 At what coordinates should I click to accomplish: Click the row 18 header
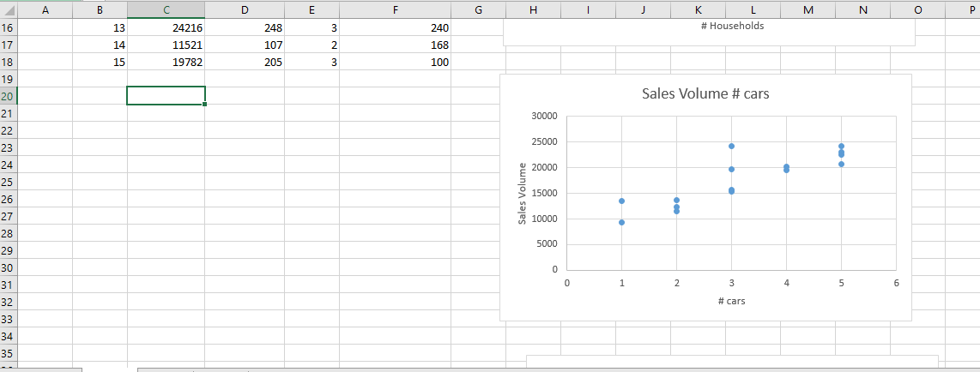(x=8, y=62)
